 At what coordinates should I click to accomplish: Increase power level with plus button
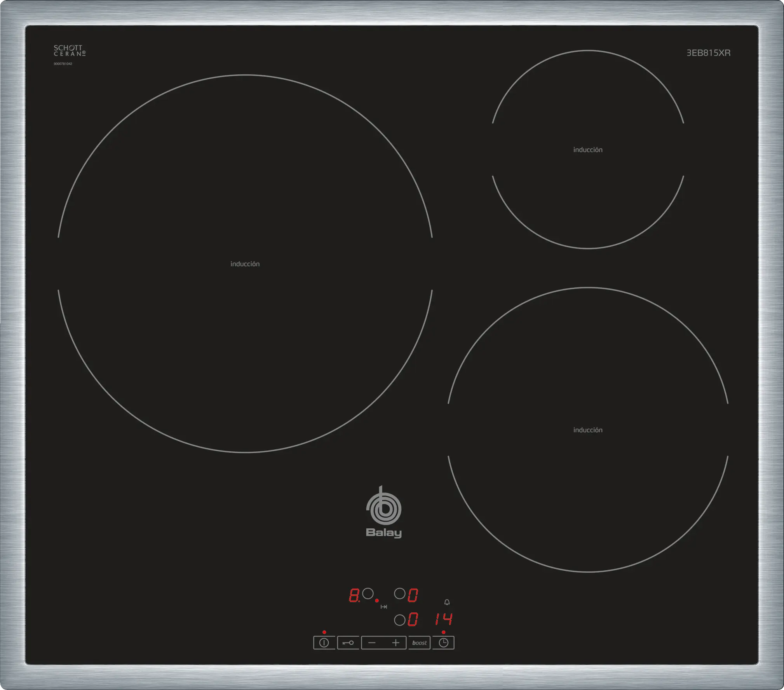395,643
